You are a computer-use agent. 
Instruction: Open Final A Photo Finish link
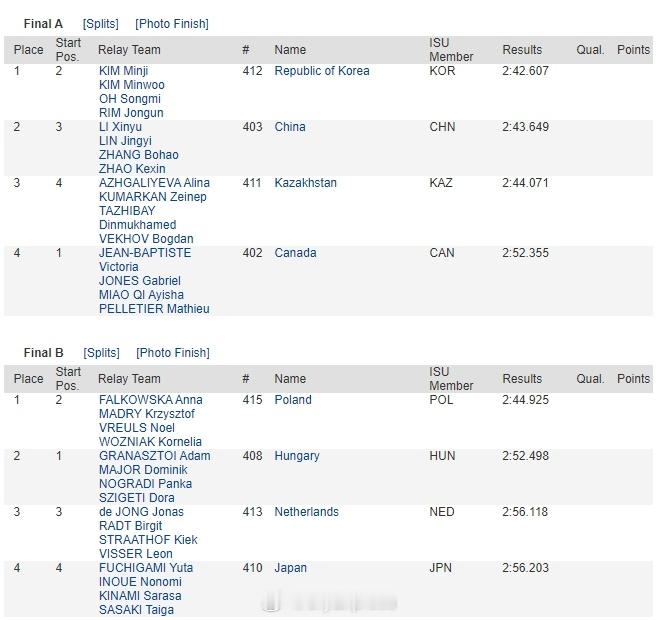(x=172, y=24)
